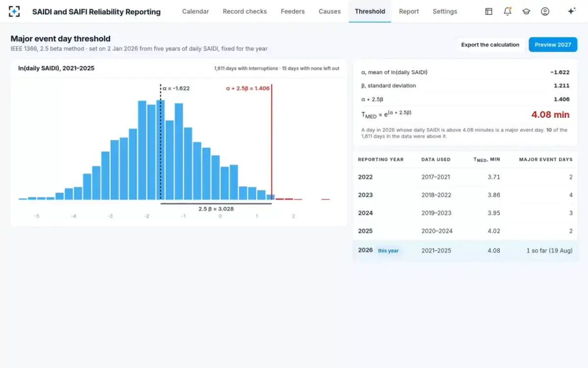Click the MAJOR EVENT DAYS column header
This screenshot has width=588, height=368.
point(546,159)
